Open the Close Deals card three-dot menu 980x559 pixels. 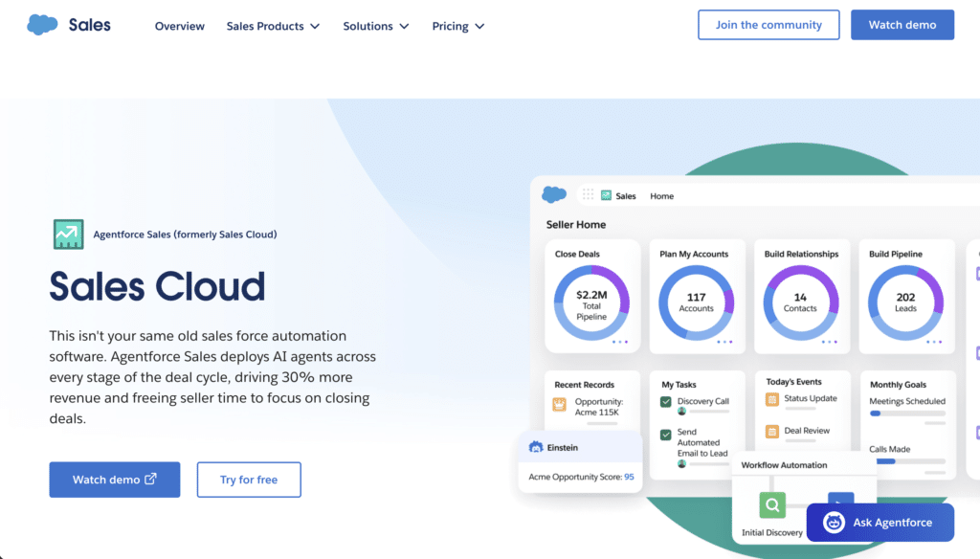[620, 342]
